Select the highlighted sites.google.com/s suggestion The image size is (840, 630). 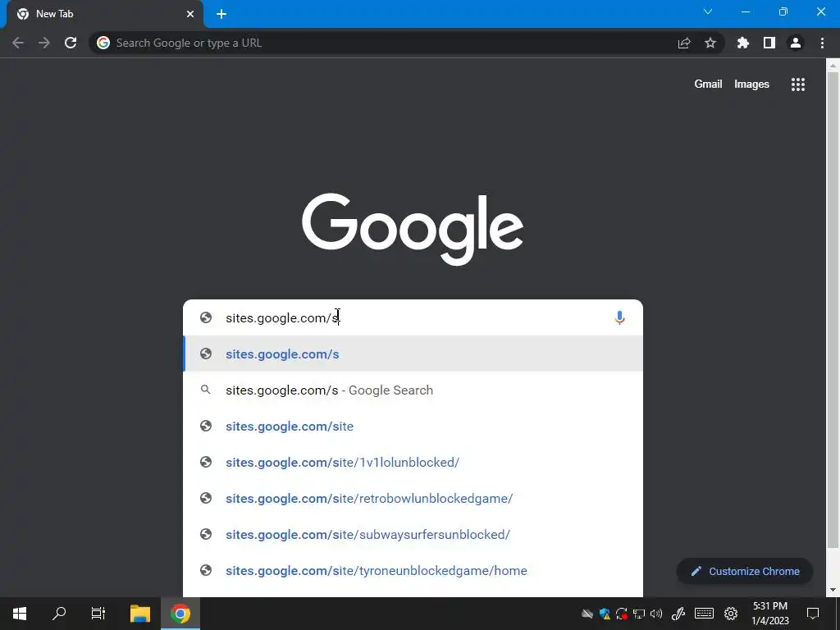point(413,354)
